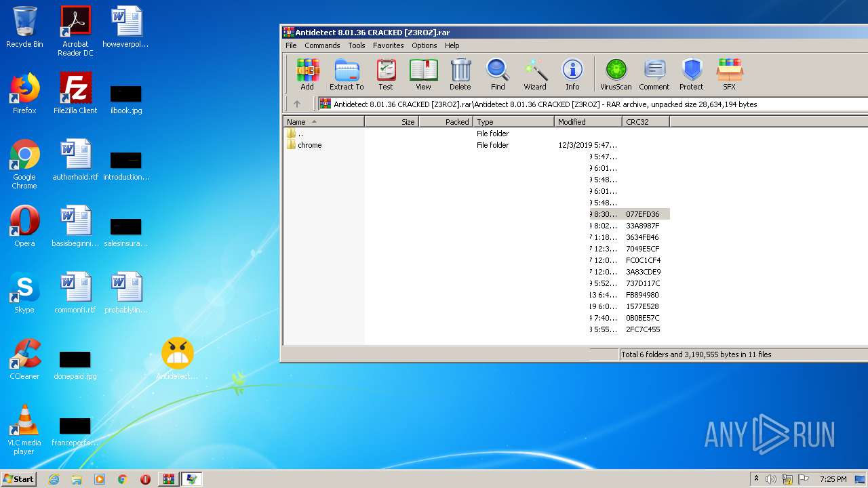Sort by the Type column header
Image resolution: width=868 pixels, height=488 pixels.
pyautogui.click(x=513, y=122)
